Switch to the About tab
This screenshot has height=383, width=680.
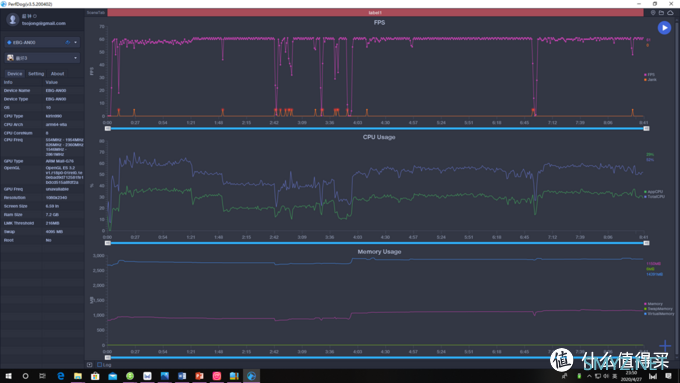pyautogui.click(x=57, y=74)
